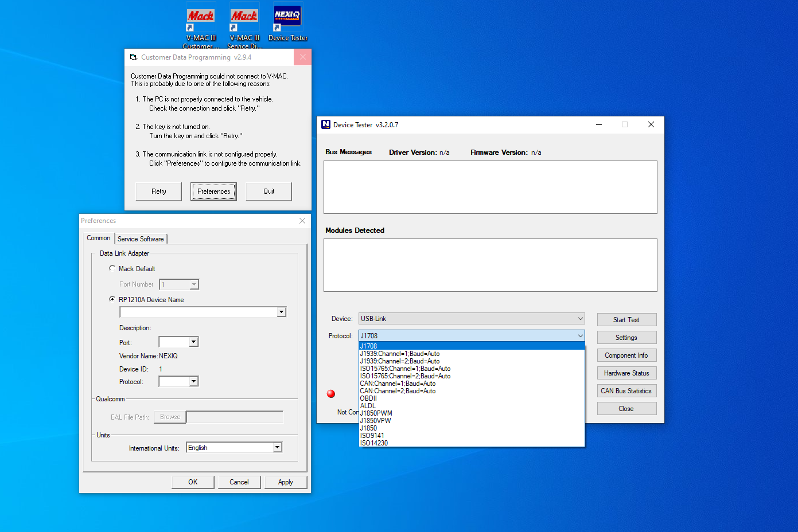This screenshot has height=532, width=798.
Task: Open the Port dropdown in Preferences
Action: [x=194, y=342]
